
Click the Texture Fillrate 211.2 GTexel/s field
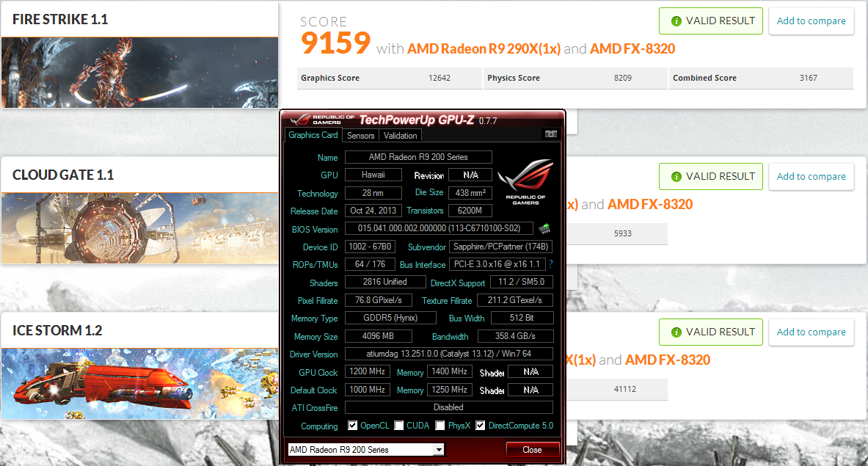[x=515, y=300]
